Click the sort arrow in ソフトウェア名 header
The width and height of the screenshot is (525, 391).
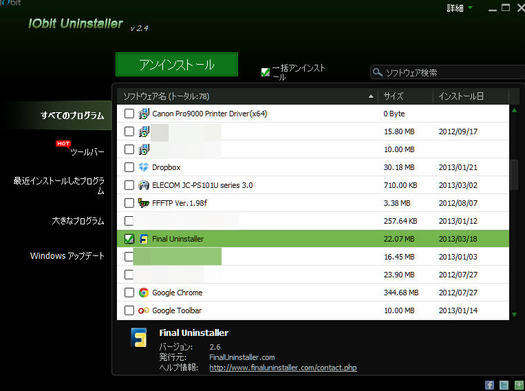pos(371,97)
